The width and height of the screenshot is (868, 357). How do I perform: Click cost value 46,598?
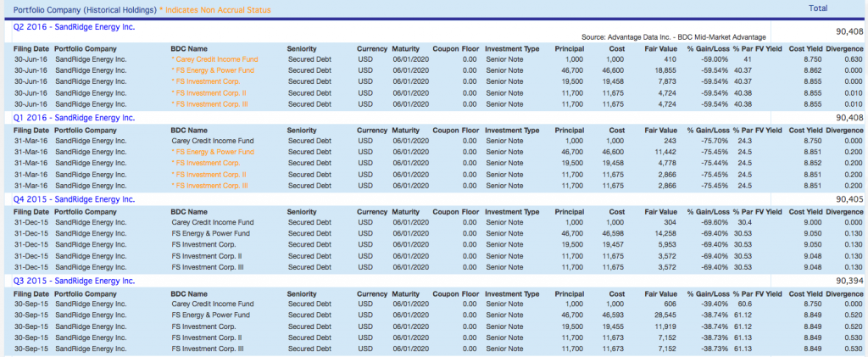tap(614, 233)
